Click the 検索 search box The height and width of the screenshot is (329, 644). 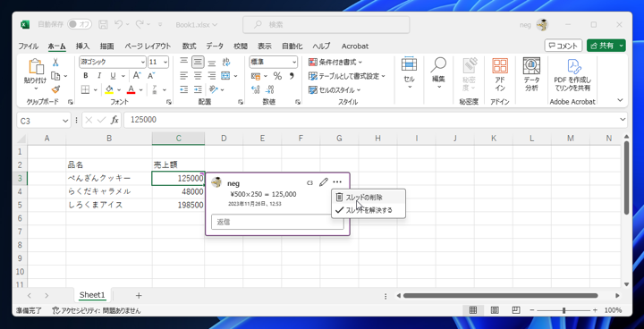326,25
